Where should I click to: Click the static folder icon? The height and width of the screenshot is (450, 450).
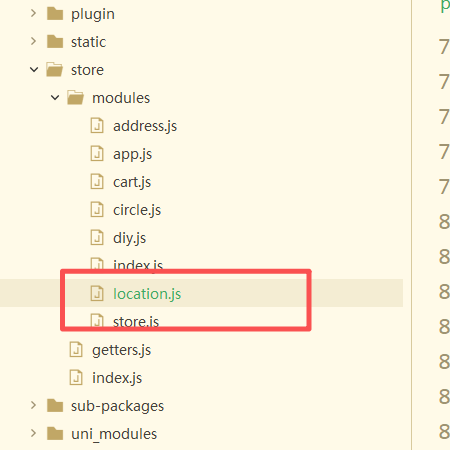point(55,42)
